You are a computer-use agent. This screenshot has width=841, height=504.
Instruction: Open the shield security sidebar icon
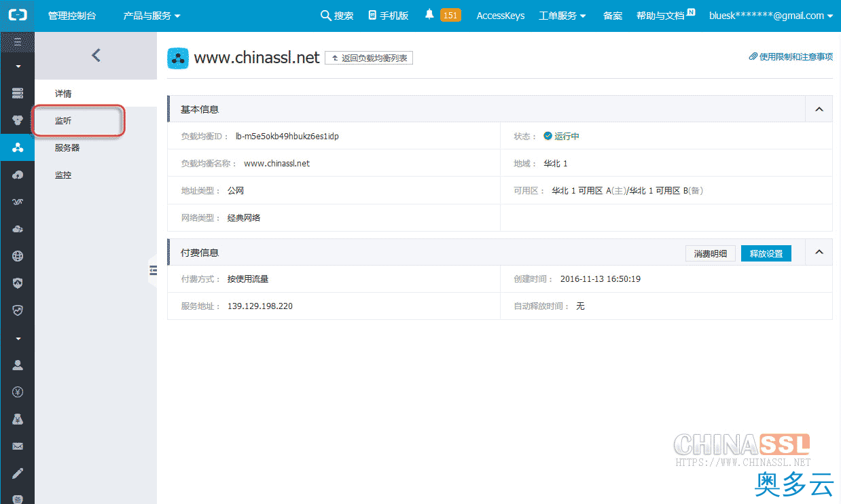tap(18, 283)
